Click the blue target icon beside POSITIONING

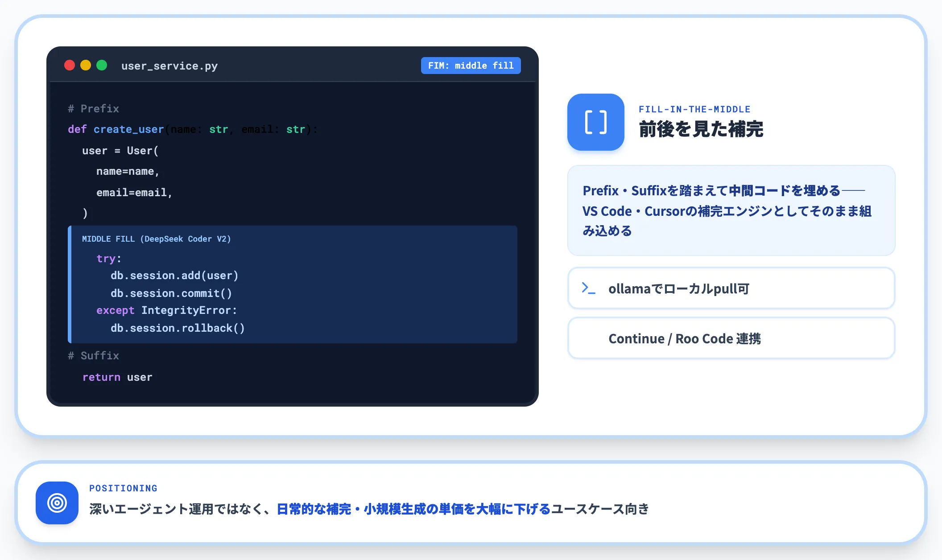(57, 502)
